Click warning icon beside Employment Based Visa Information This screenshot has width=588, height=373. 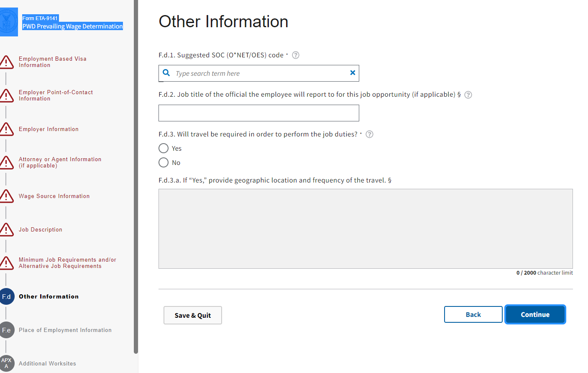(x=7, y=62)
